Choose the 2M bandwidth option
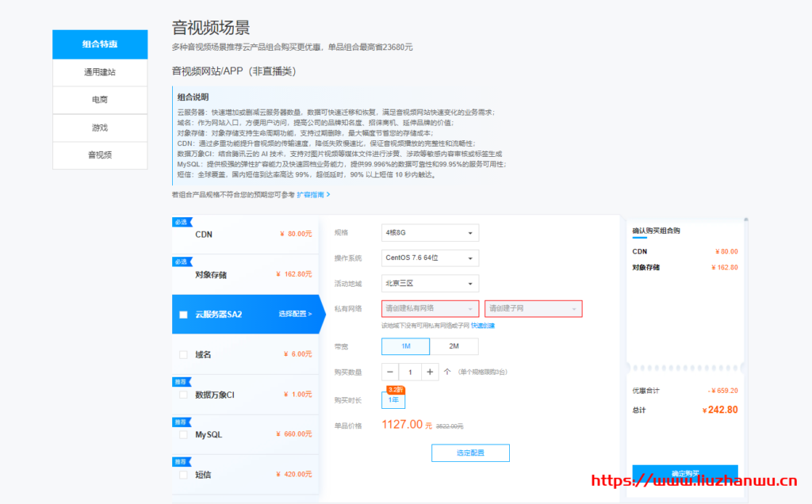 [x=454, y=346]
